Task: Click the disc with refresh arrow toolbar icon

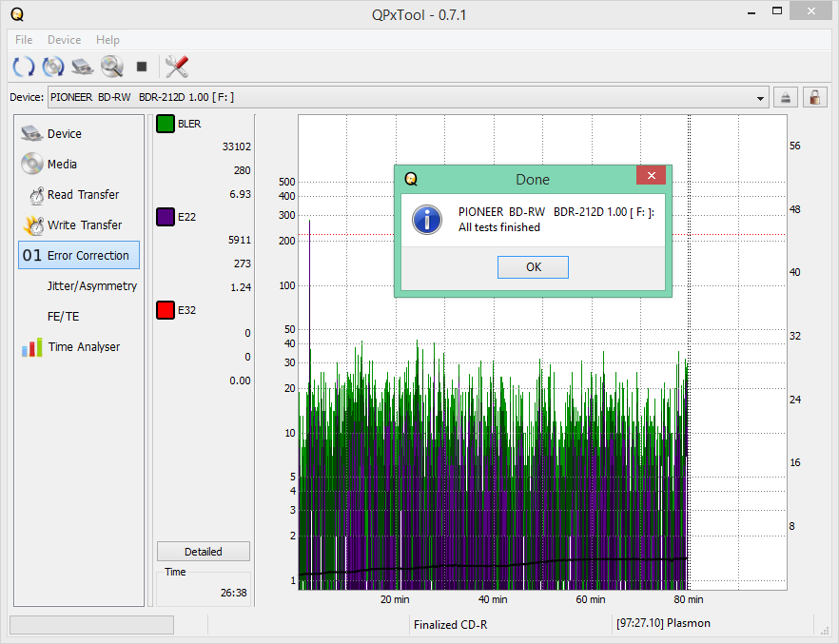Action: [x=53, y=67]
